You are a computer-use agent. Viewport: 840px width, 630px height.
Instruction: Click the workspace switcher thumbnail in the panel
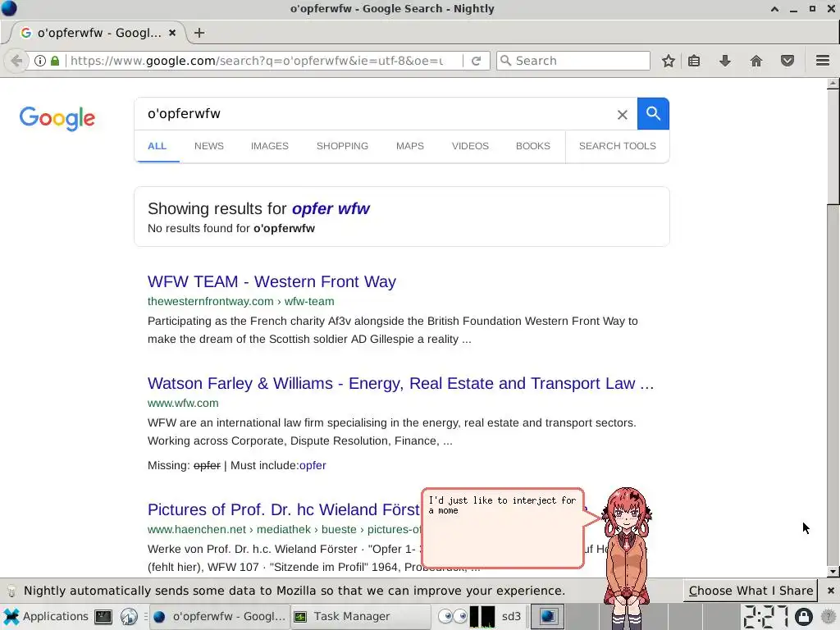(x=547, y=617)
